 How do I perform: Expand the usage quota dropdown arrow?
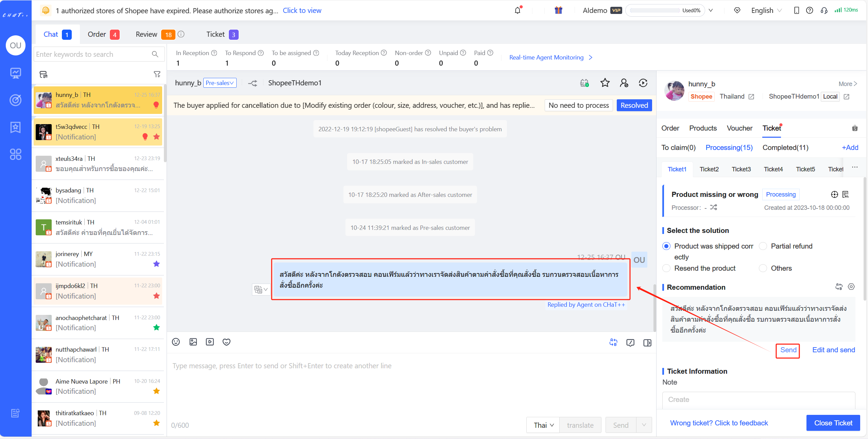click(711, 11)
